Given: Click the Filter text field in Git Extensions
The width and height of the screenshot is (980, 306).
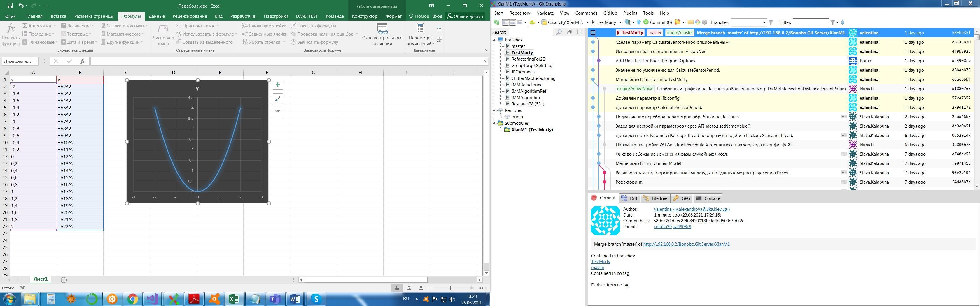Looking at the screenshot, I should tap(810, 22).
